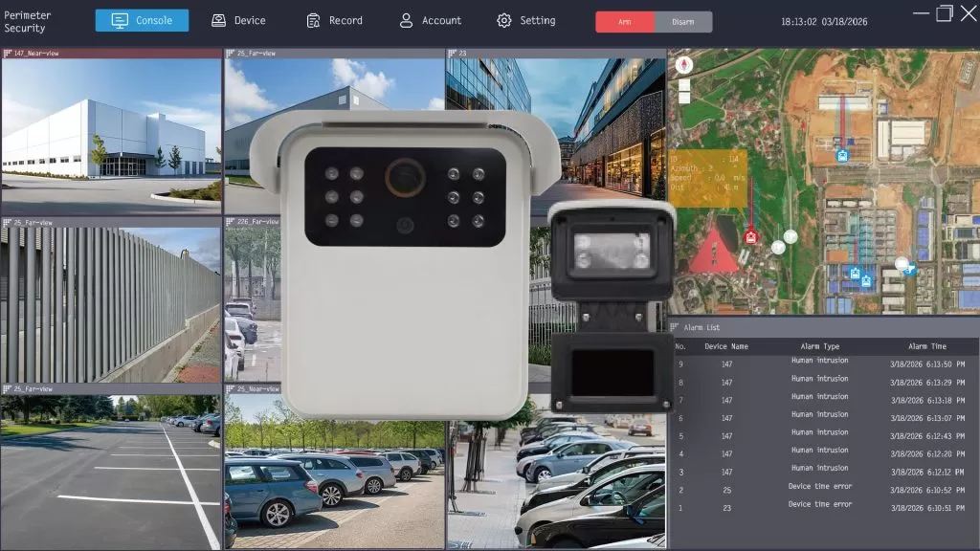Image resolution: width=980 pixels, height=551 pixels.
Task: Select the Console monitor icon
Action: click(119, 19)
